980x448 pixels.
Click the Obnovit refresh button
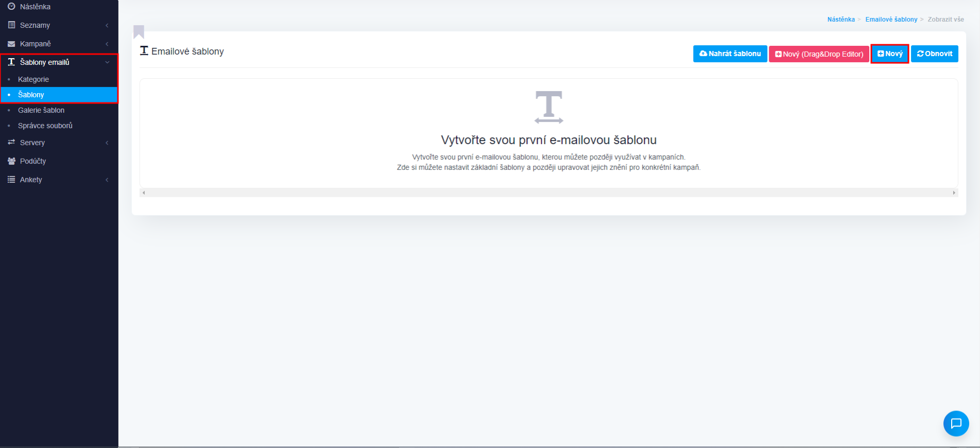click(935, 54)
